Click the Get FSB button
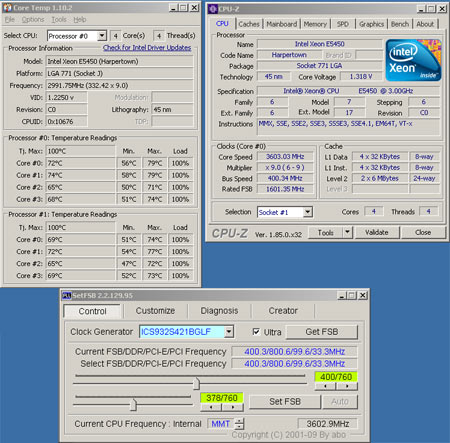This screenshot has height=443, width=450. (x=322, y=332)
